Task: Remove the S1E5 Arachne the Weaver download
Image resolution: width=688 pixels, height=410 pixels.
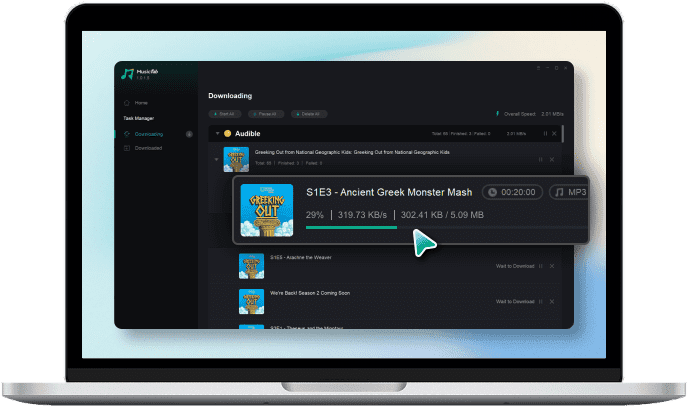Action: [x=552, y=266]
